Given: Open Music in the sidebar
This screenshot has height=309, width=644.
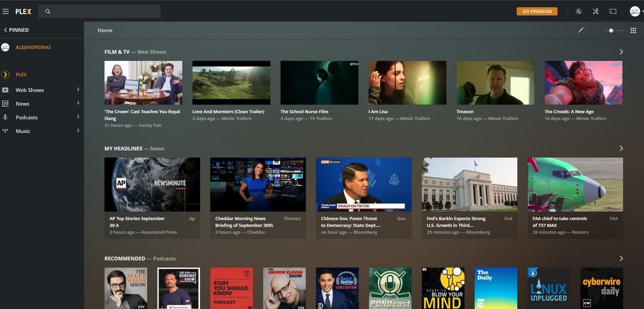Looking at the screenshot, I should [x=23, y=131].
